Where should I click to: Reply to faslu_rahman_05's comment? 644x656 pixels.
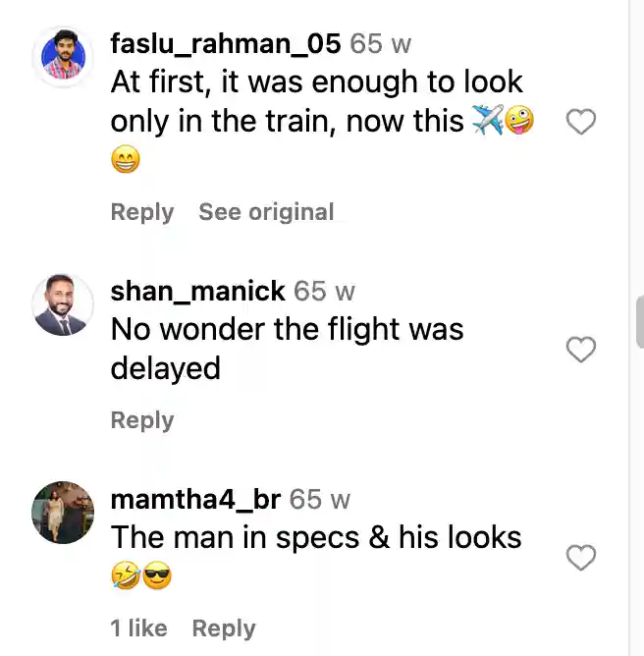(x=141, y=212)
